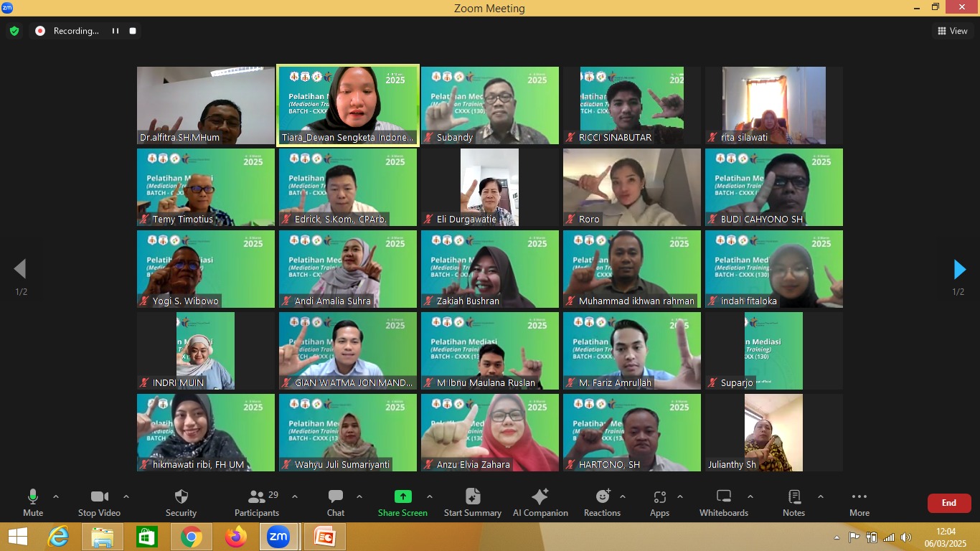Image resolution: width=980 pixels, height=551 pixels.
Task: Open AI Companion
Action: pos(540,502)
